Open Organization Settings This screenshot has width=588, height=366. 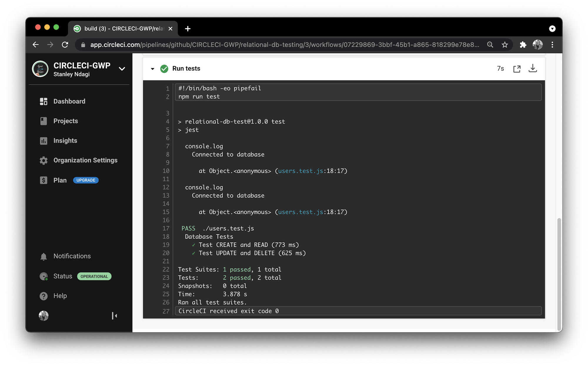(x=85, y=160)
